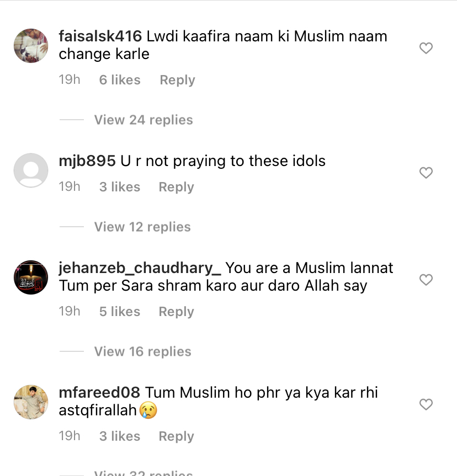The image size is (457, 476).
Task: Reply to jehanzeb_chaudhary_'s comment
Action: pyautogui.click(x=176, y=312)
